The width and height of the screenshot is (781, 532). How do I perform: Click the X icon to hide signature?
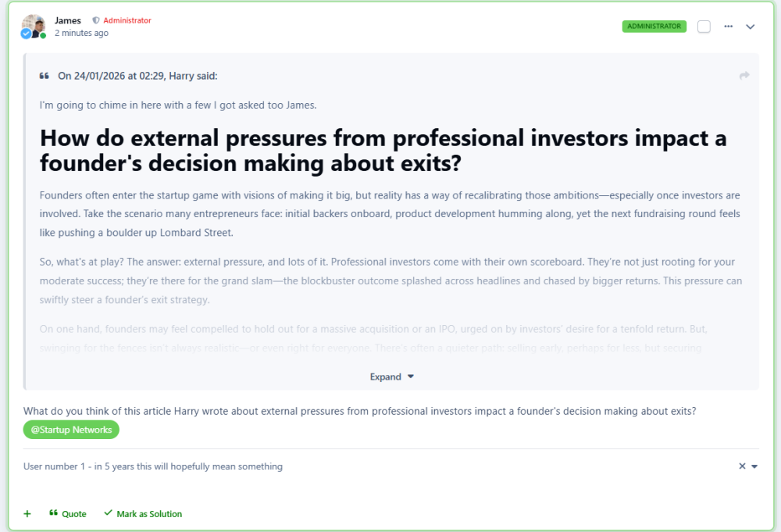coord(742,466)
